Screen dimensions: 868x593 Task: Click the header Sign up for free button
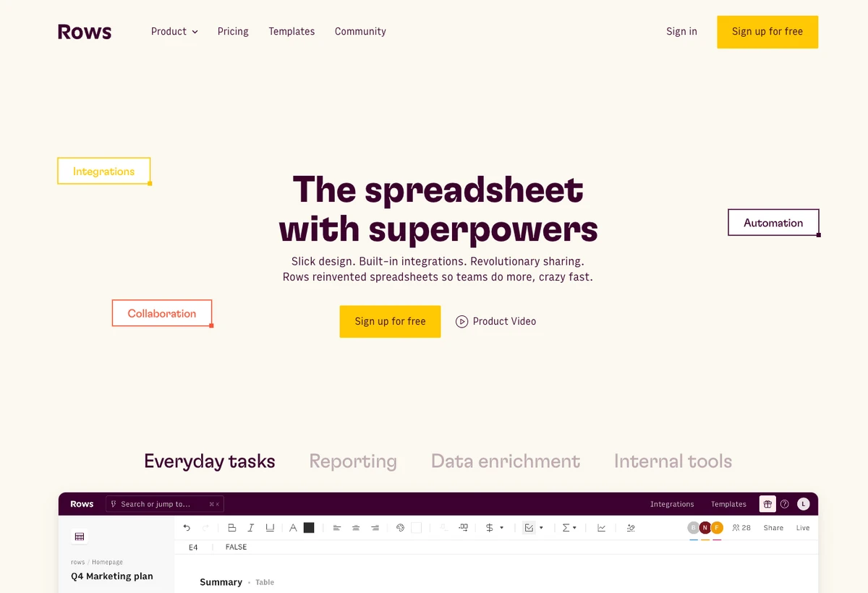click(767, 32)
